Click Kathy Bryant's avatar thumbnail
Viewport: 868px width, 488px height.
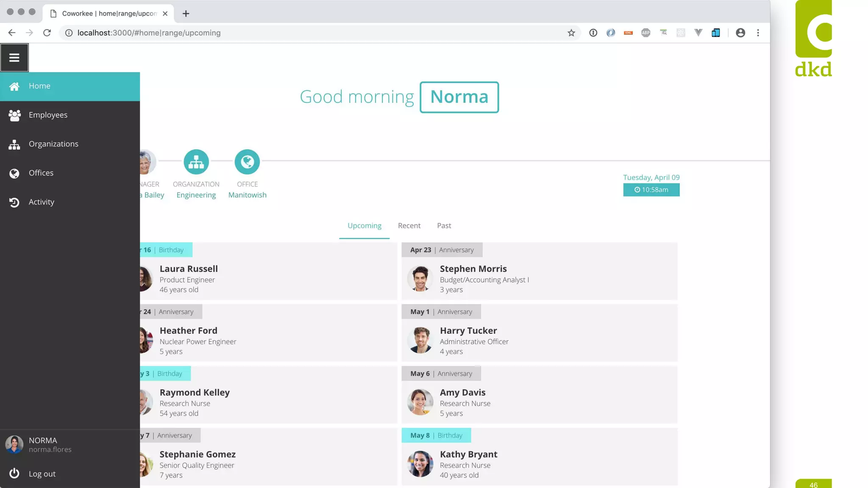pyautogui.click(x=420, y=464)
